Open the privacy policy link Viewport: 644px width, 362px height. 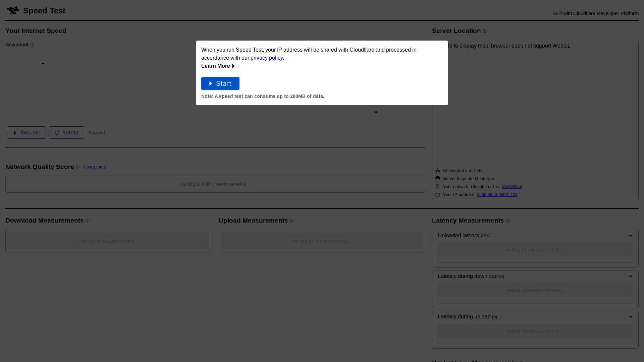267,58
